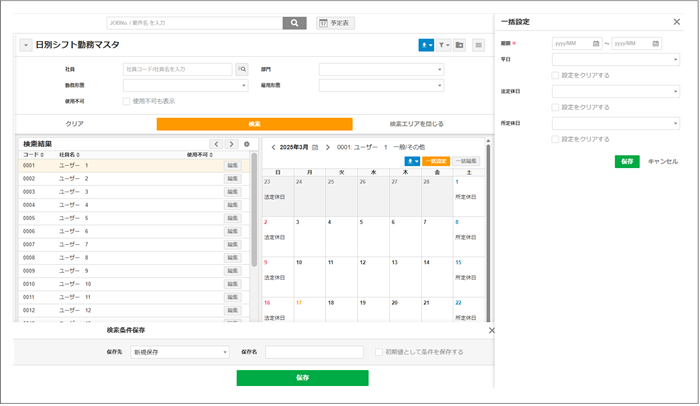Open search results settings gear
Image resolution: width=700 pixels, height=406 pixels.
pos(247,144)
